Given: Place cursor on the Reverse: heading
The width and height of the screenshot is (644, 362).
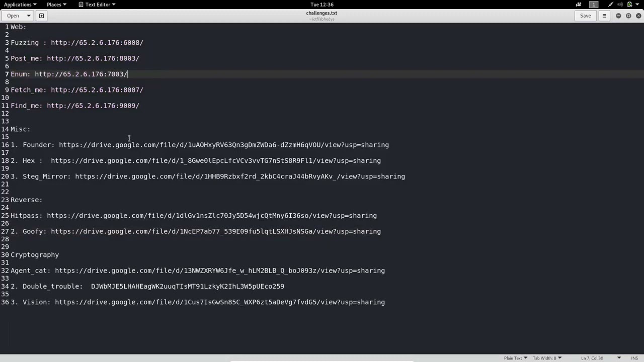Looking at the screenshot, I should click(27, 200).
